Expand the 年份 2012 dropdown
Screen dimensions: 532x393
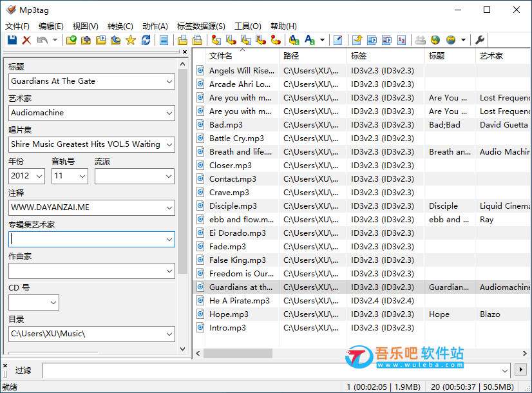(39, 177)
